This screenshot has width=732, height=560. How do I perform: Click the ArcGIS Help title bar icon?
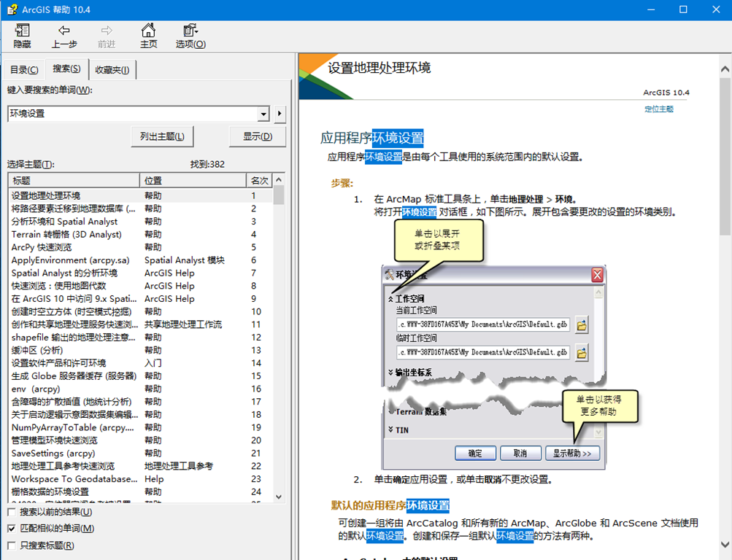coord(12,9)
